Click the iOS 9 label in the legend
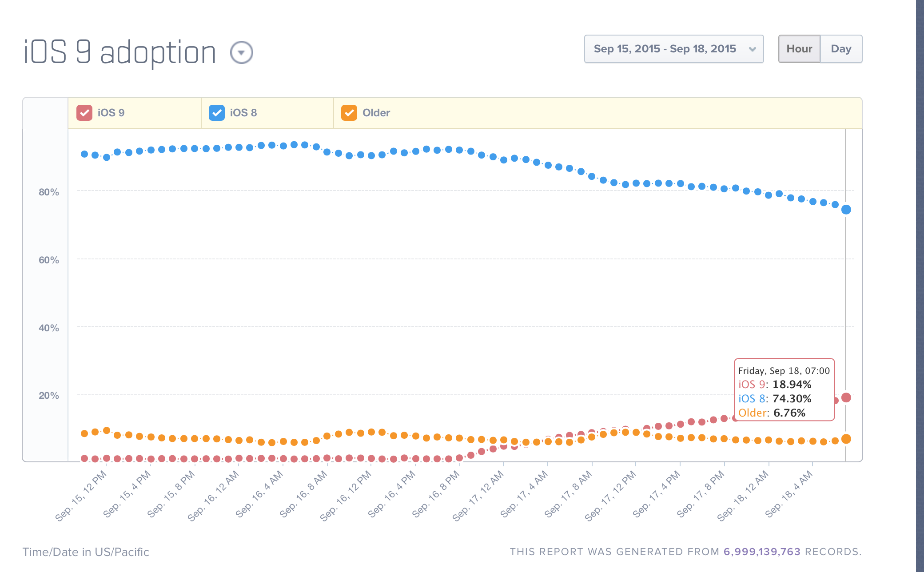Screen dimensions: 924x572 click(111, 113)
